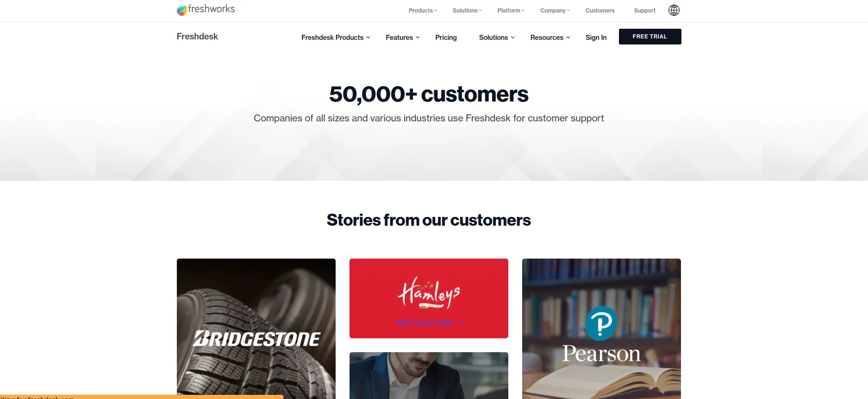Viewport: 868px width, 399px height.
Task: Open the globe language selector
Action: (674, 10)
